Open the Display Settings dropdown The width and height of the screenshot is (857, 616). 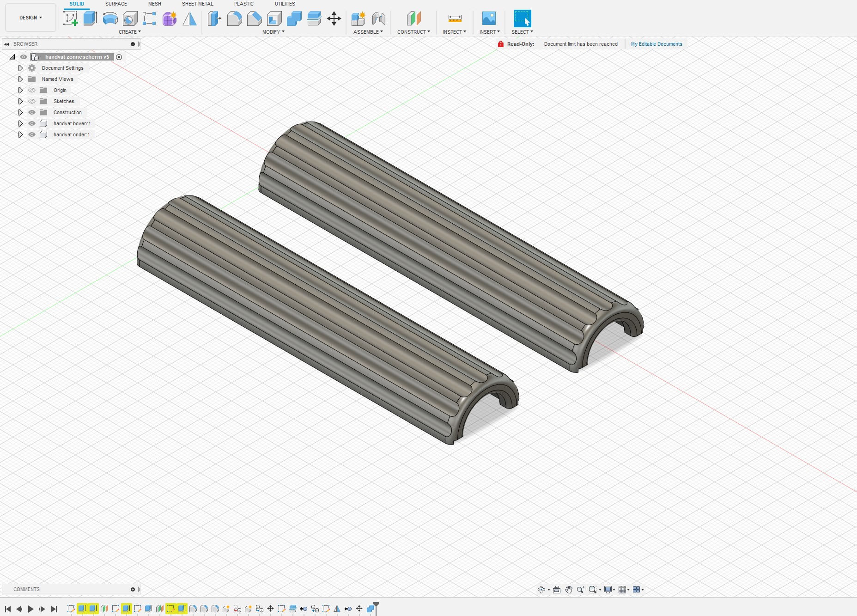click(x=610, y=590)
